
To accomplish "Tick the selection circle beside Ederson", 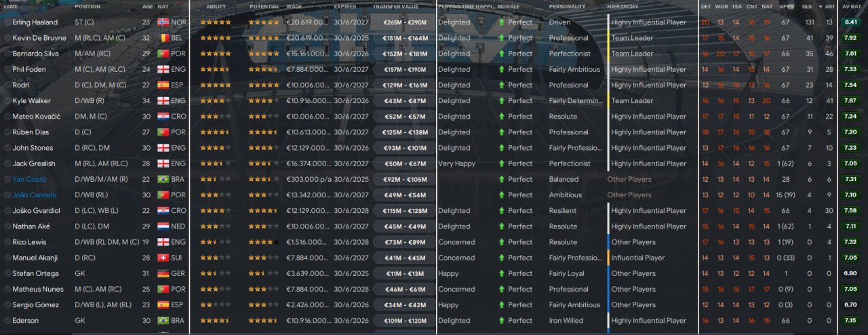I will 7,321.
